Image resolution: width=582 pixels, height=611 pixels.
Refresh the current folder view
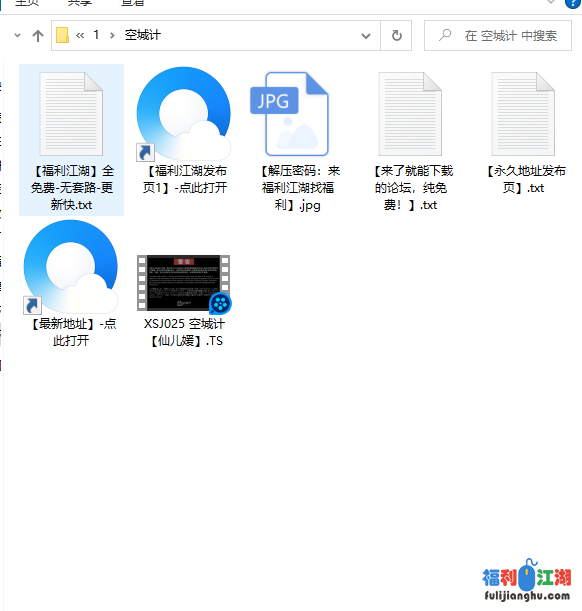[x=396, y=35]
